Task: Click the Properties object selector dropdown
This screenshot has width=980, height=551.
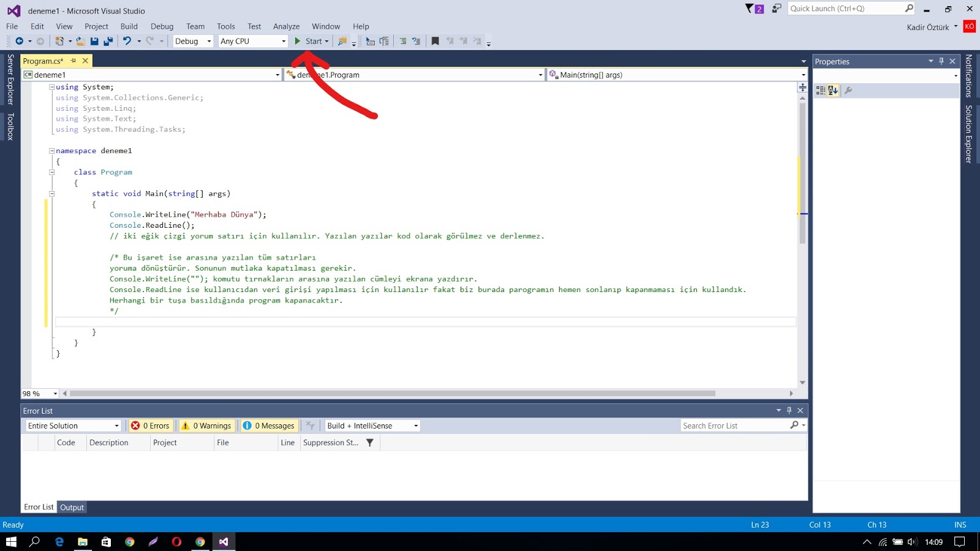Action: pyautogui.click(x=886, y=75)
